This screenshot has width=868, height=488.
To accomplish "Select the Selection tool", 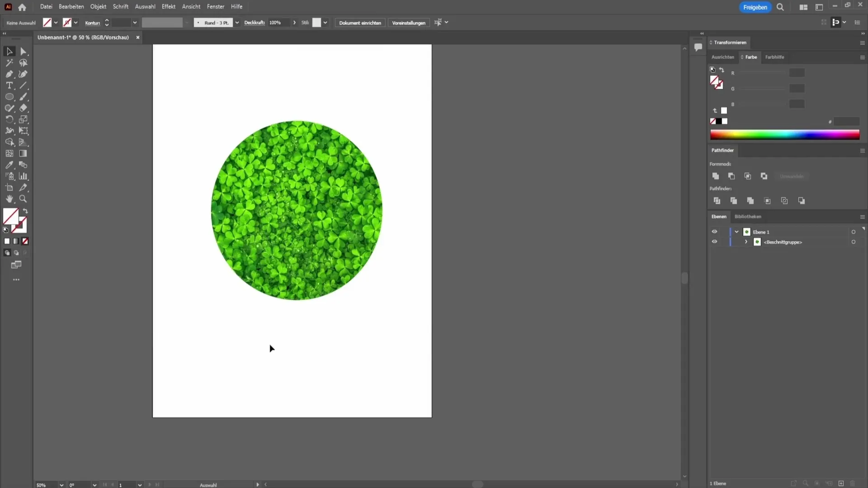I will click(9, 52).
